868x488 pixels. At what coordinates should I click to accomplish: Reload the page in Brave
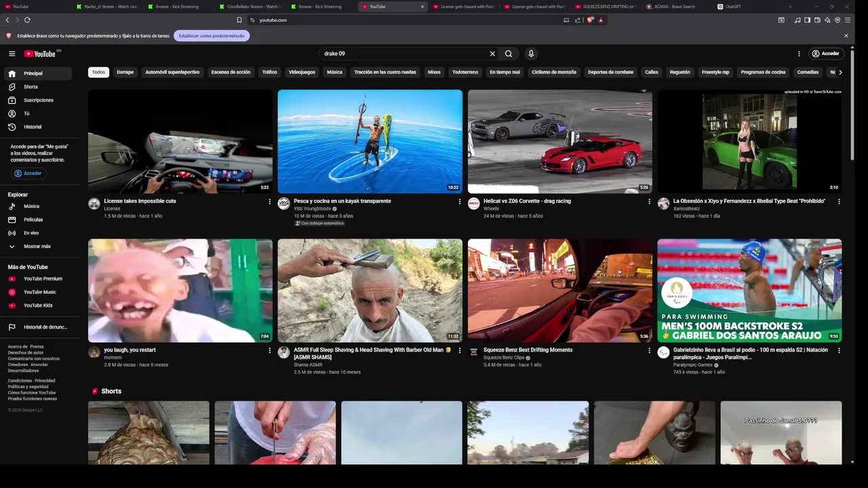click(27, 20)
